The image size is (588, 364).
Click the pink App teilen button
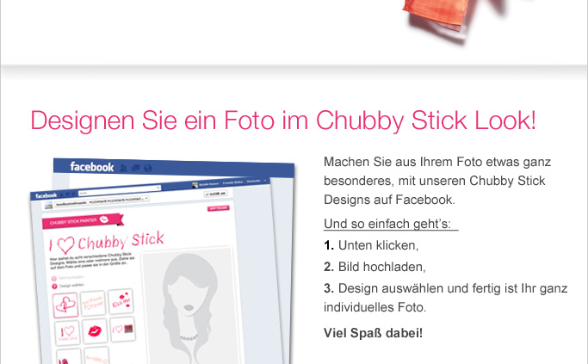(x=219, y=208)
